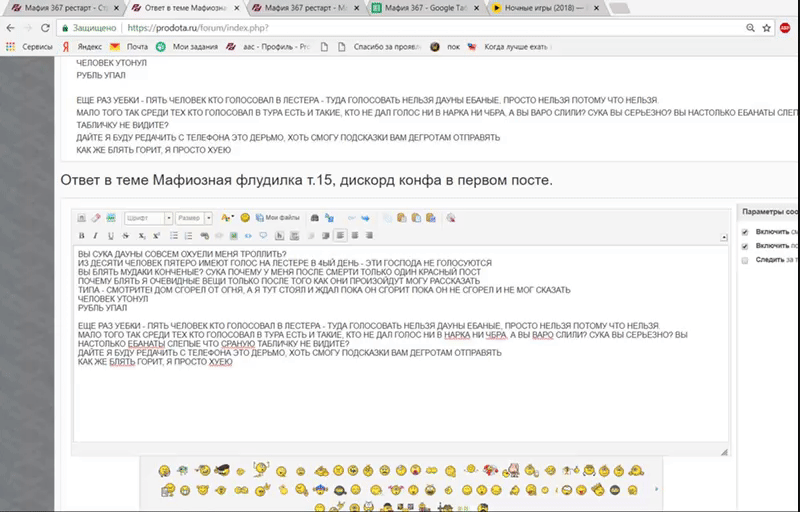The image size is (800, 512).
Task: Click the remove formatting eraser icon
Action: (95, 218)
